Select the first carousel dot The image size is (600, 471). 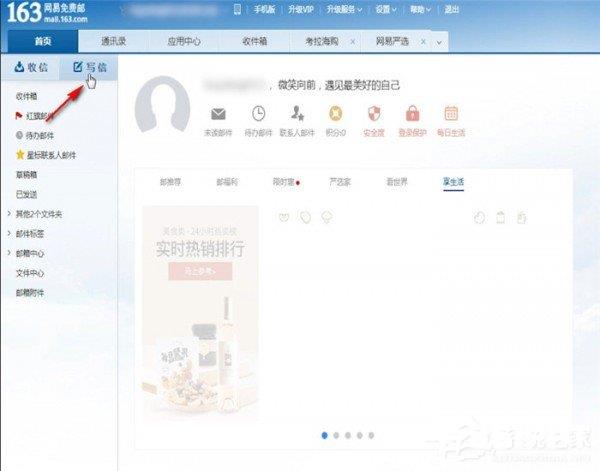[x=324, y=435]
